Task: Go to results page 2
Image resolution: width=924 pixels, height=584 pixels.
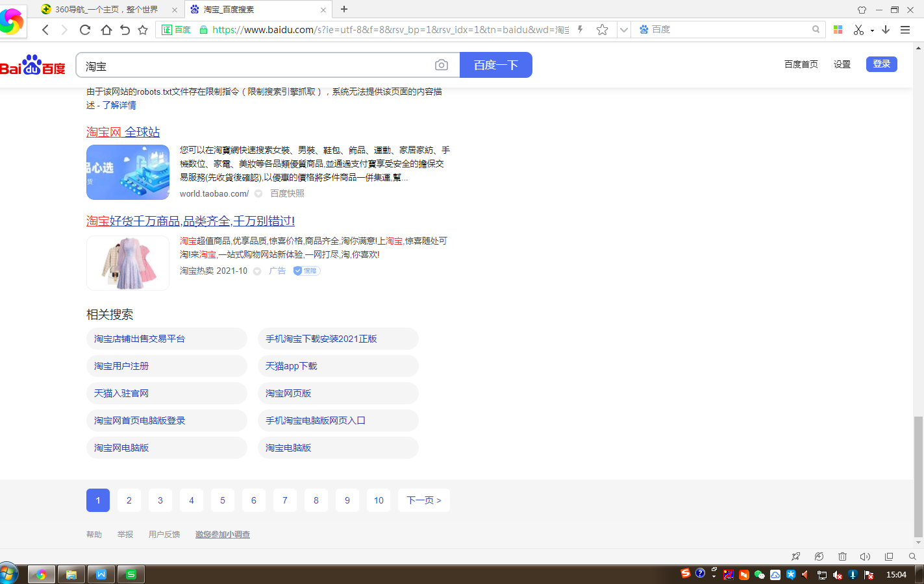Action: click(x=129, y=500)
